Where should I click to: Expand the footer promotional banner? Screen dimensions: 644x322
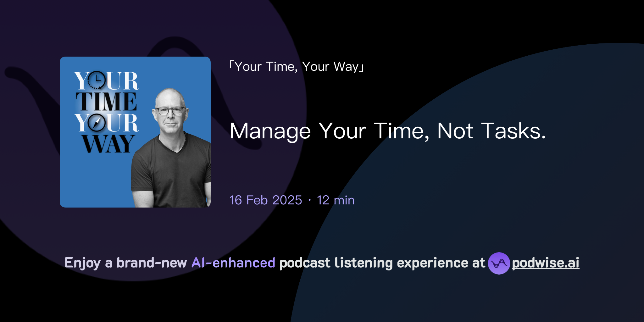(x=322, y=264)
